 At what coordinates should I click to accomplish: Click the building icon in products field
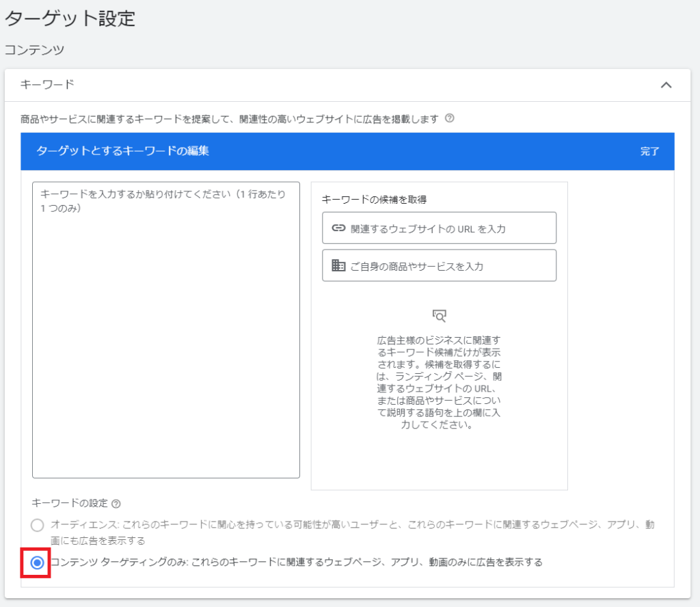click(x=338, y=265)
